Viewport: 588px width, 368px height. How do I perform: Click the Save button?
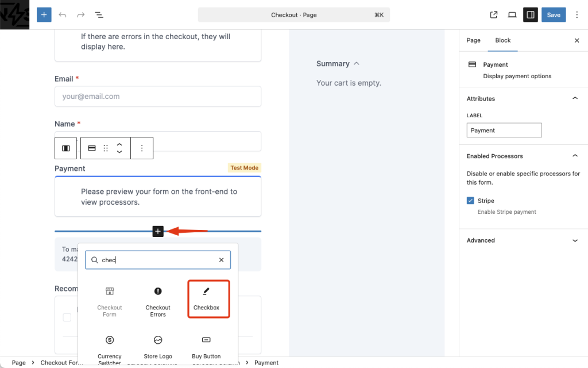point(553,14)
